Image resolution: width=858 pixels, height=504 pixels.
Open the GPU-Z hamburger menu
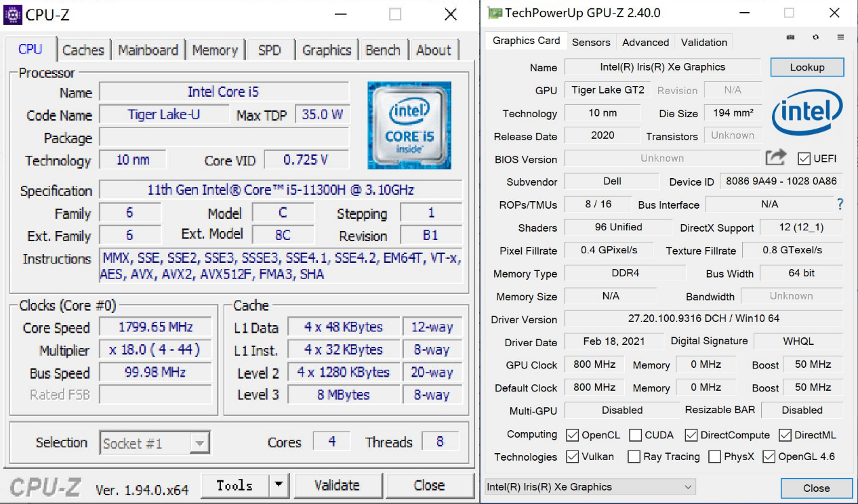[840, 37]
